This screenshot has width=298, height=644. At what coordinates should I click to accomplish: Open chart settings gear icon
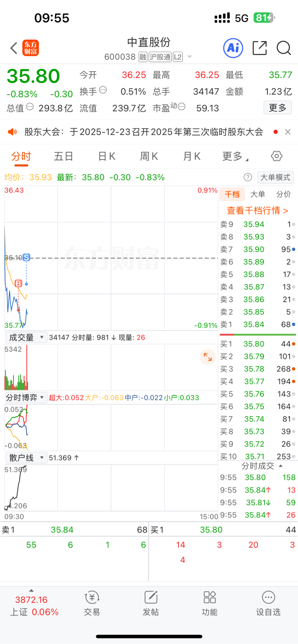(x=277, y=156)
